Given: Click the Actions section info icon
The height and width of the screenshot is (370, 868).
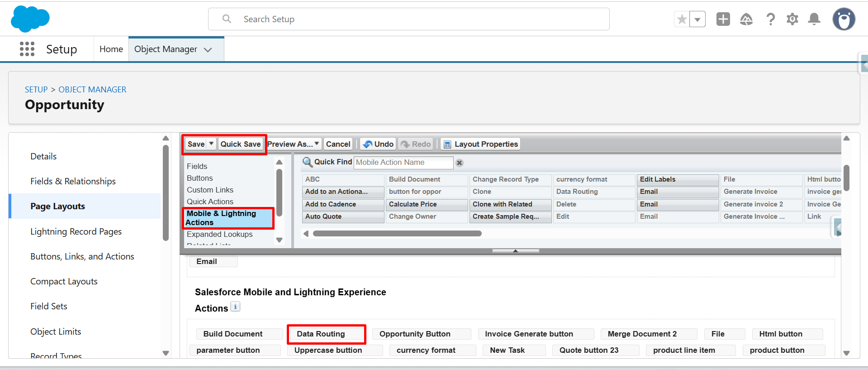Looking at the screenshot, I should tap(235, 307).
